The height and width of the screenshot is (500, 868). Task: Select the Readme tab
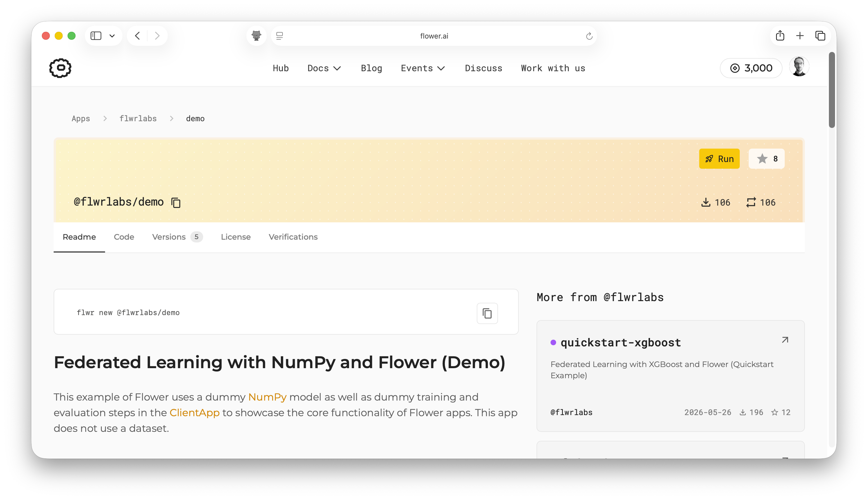79,237
